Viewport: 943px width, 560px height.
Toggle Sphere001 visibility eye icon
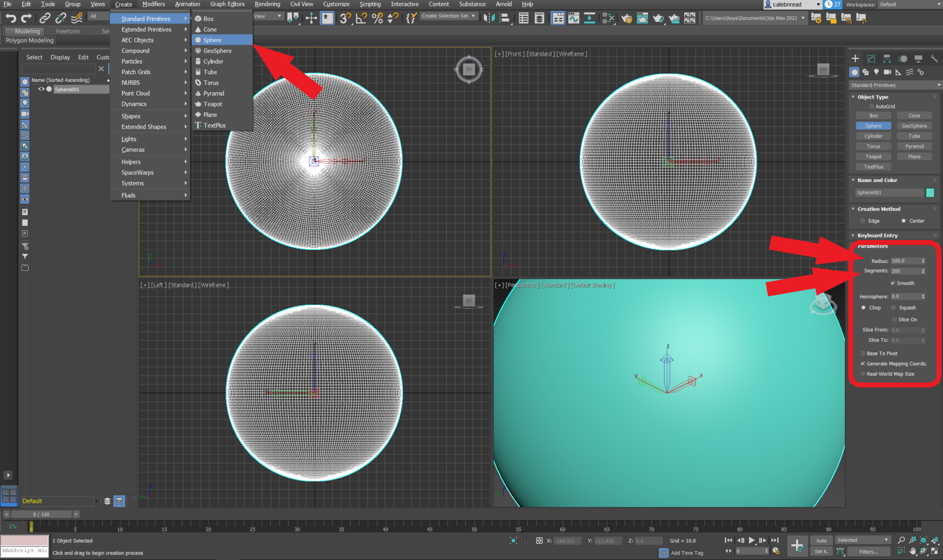point(41,89)
